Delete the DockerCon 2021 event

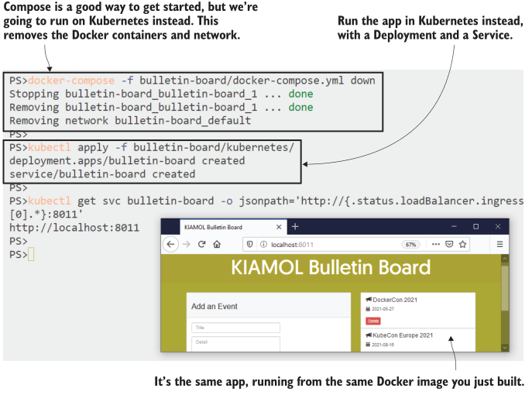(x=373, y=320)
